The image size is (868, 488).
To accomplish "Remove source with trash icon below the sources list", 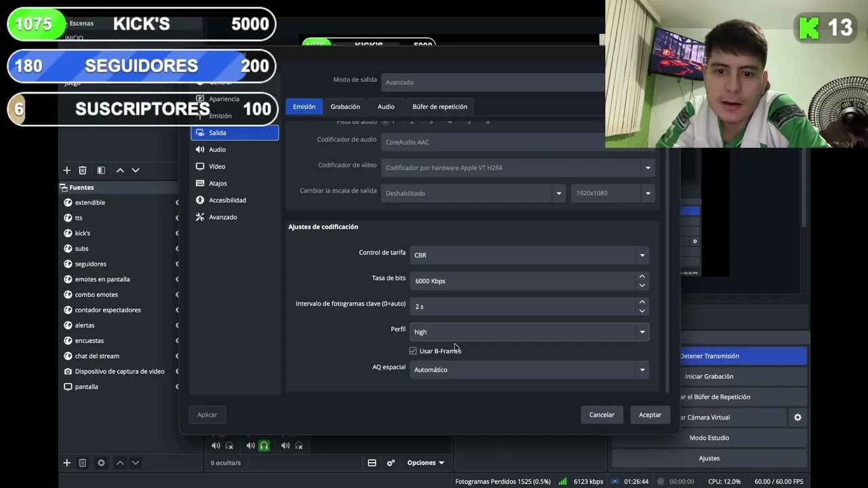I will (83, 463).
